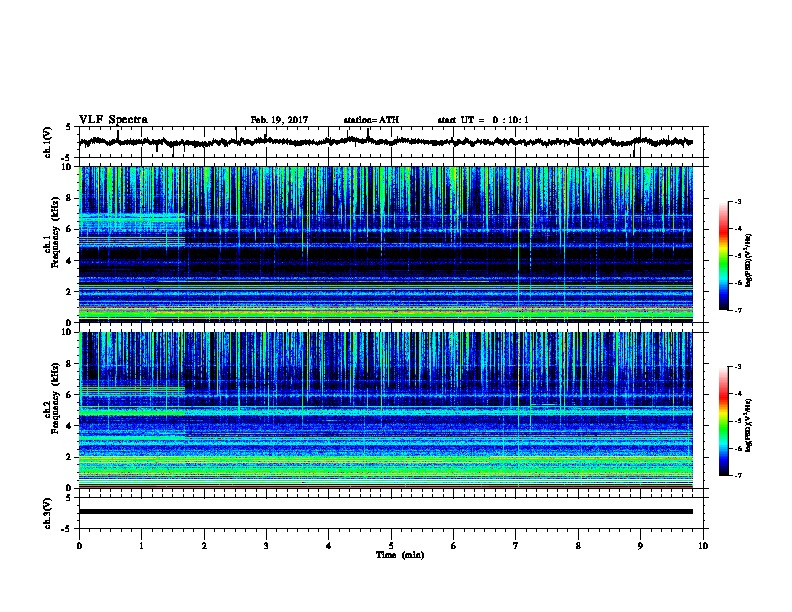Click the time axis tick label '3'

266,545
